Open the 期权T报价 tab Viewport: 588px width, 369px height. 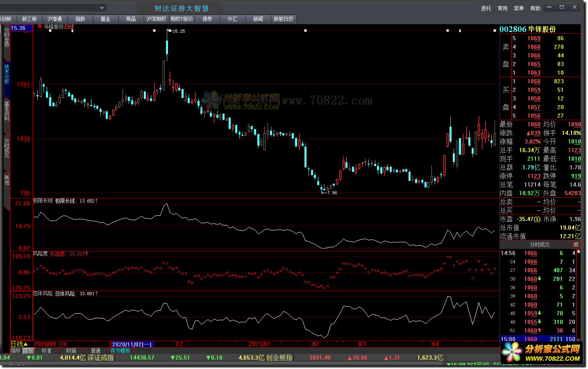pyautogui.click(x=182, y=19)
